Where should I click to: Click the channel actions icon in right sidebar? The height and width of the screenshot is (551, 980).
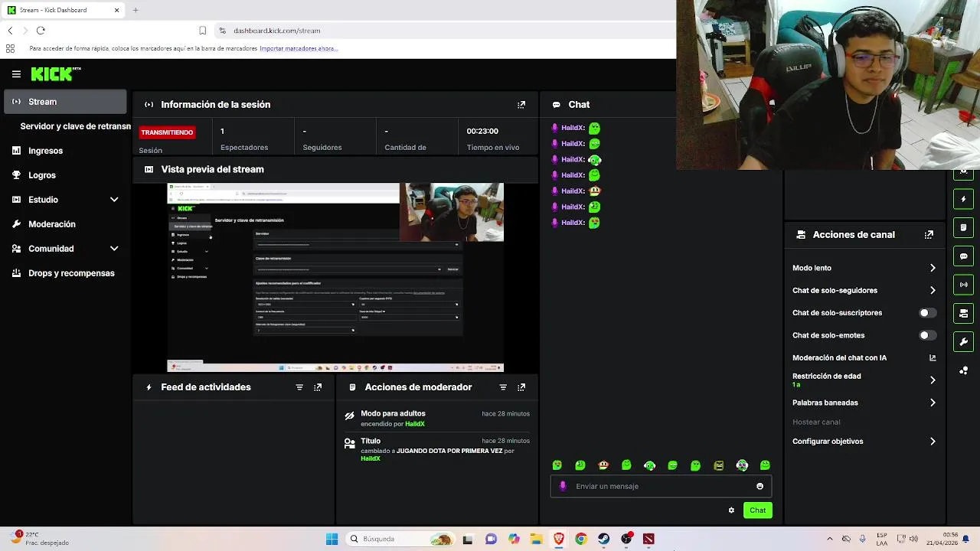coord(964,313)
